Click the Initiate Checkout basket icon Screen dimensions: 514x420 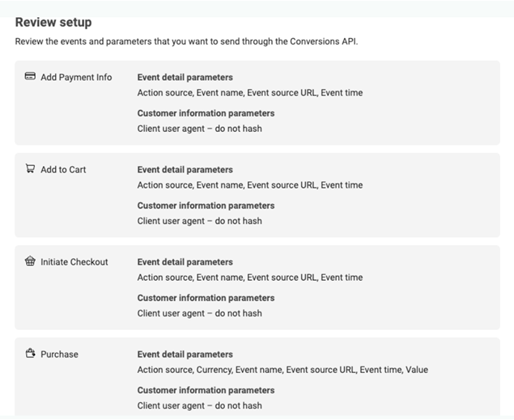coord(30,261)
